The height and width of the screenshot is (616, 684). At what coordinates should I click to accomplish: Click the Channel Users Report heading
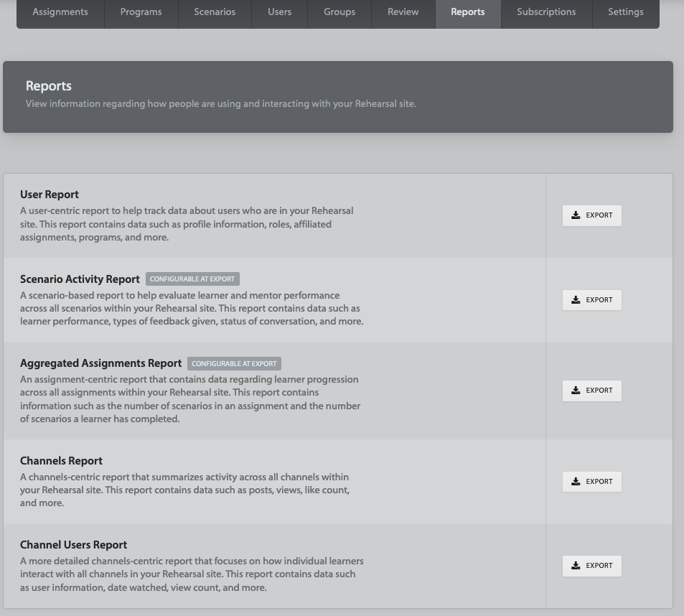tap(73, 545)
